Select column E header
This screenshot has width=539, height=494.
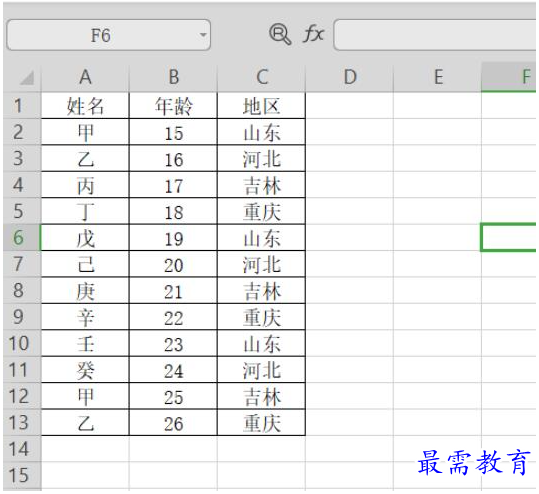pyautogui.click(x=438, y=77)
